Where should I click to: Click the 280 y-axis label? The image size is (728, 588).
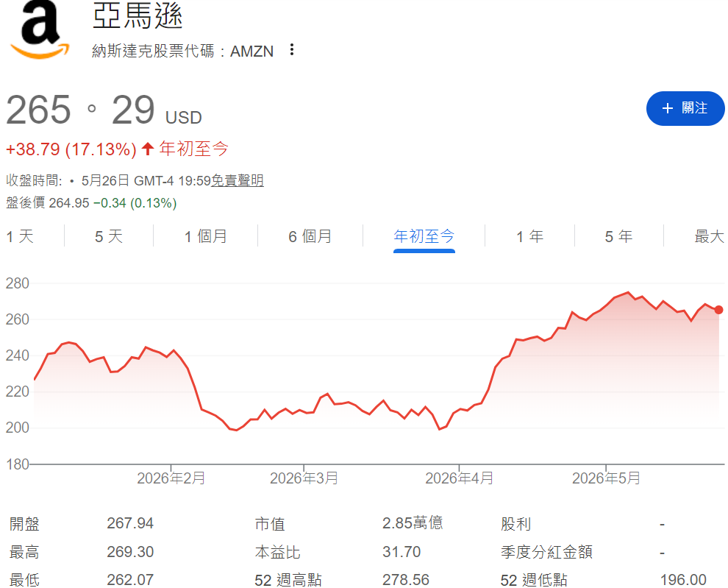[17, 283]
